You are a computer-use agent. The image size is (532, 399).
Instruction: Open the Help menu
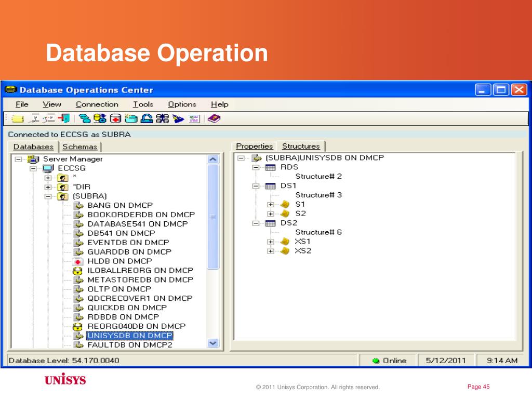pyautogui.click(x=220, y=104)
